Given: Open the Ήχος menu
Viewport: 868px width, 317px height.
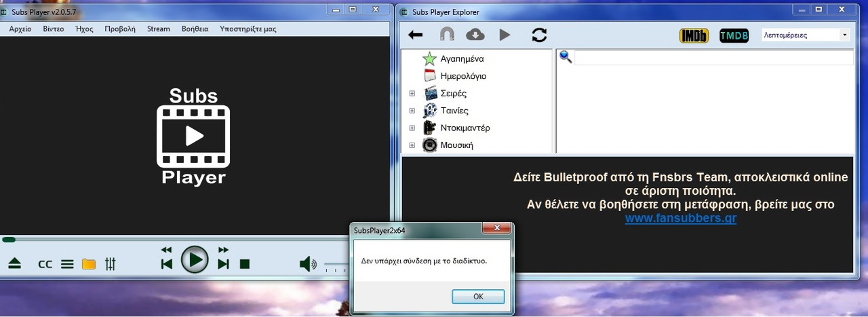Looking at the screenshot, I should [84, 29].
